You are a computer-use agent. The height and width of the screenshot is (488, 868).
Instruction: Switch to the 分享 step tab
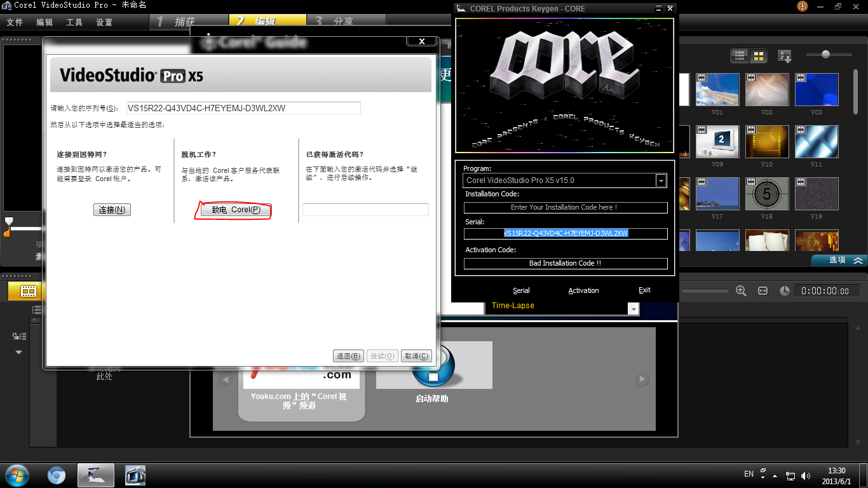pos(346,21)
